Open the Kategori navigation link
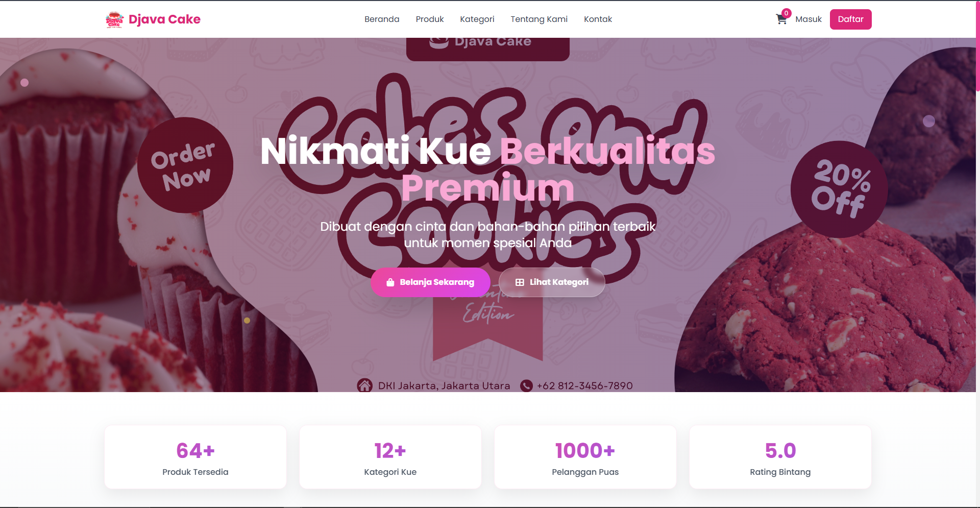 [x=477, y=19]
